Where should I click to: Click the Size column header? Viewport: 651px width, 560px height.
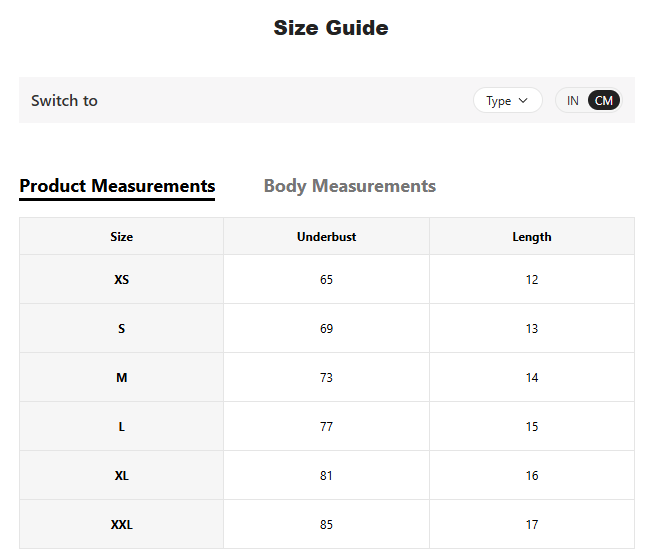pos(121,237)
